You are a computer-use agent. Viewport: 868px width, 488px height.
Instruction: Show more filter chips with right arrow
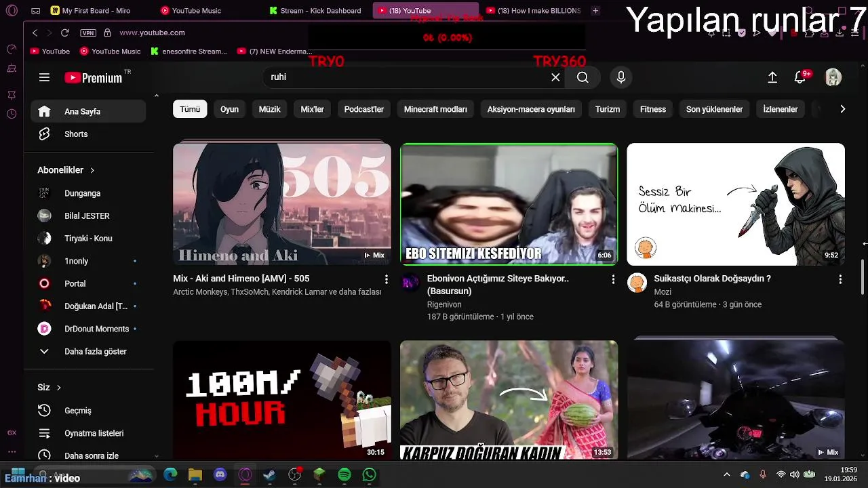coord(842,109)
